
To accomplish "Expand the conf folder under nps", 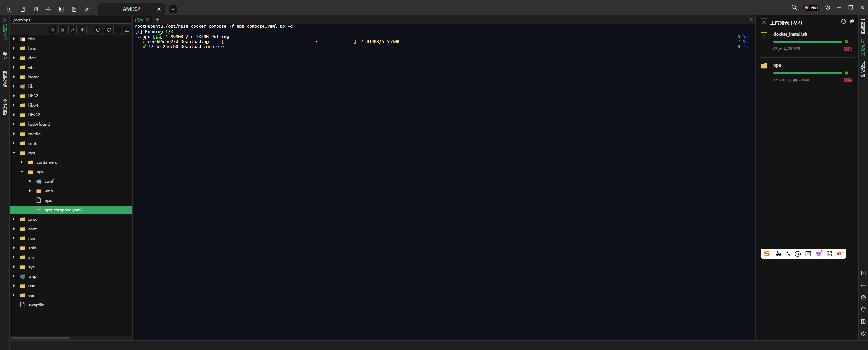I will click(30, 181).
